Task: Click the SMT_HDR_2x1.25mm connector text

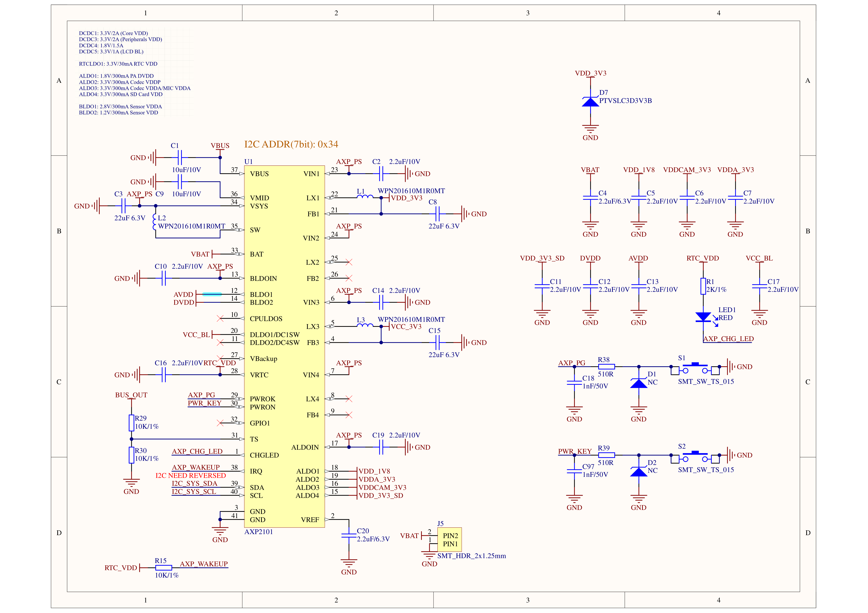Action: 471,556
